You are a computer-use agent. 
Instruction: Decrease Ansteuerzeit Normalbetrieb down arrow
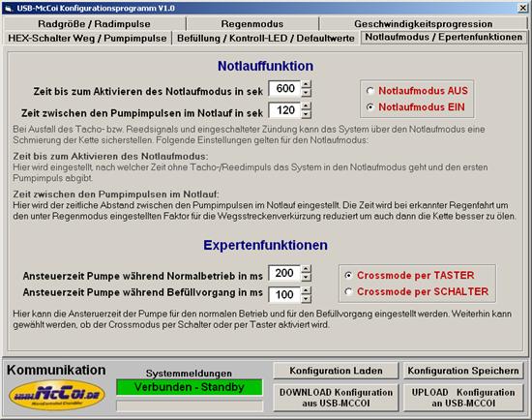point(306,278)
